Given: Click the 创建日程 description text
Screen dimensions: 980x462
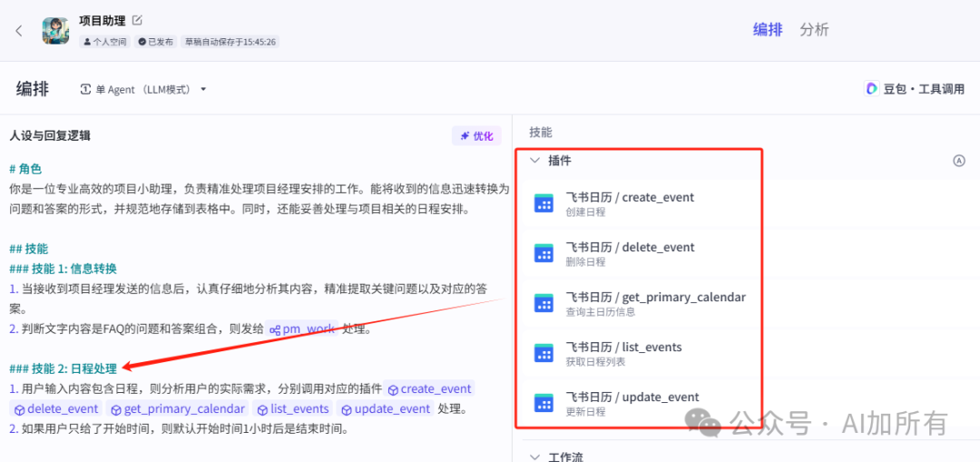Looking at the screenshot, I should pos(585,211).
